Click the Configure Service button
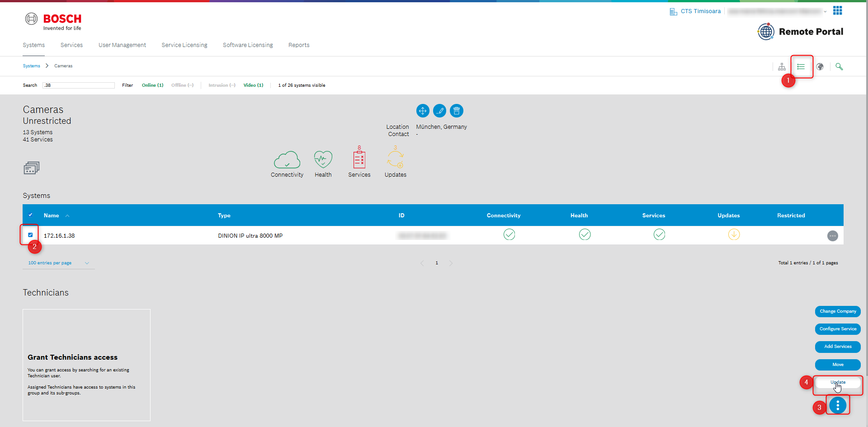868x427 pixels. coord(838,329)
